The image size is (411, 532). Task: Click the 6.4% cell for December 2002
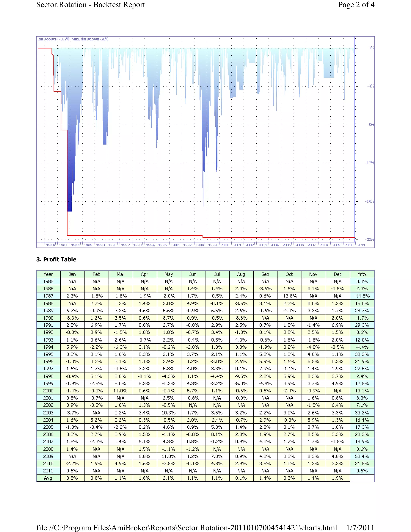tap(338, 405)
